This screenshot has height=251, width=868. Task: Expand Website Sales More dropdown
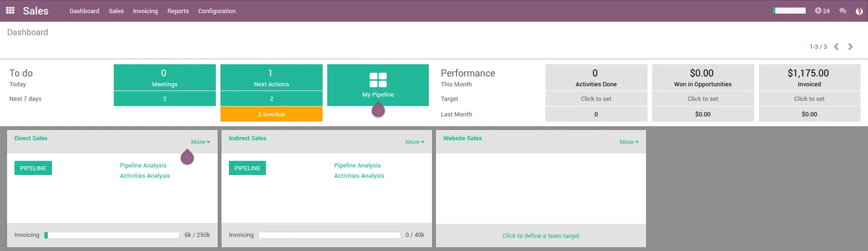(629, 142)
